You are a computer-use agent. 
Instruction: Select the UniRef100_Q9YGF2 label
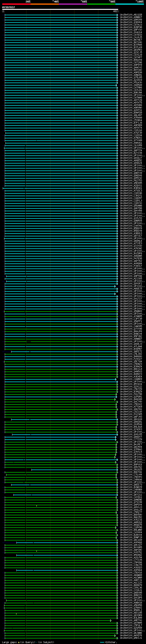131,284
